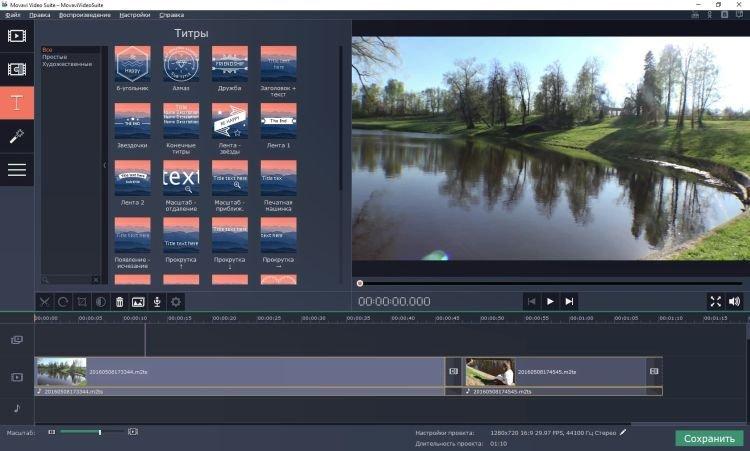The width and height of the screenshot is (750, 451).
Task: Click the zoom out timeline icon
Action: pyautogui.click(x=52, y=432)
